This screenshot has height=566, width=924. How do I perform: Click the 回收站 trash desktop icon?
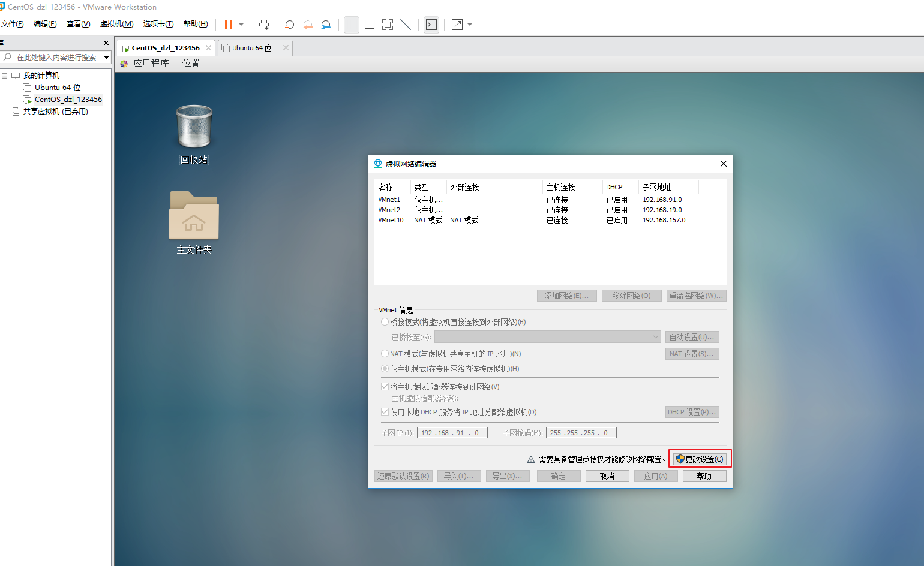[x=194, y=135]
